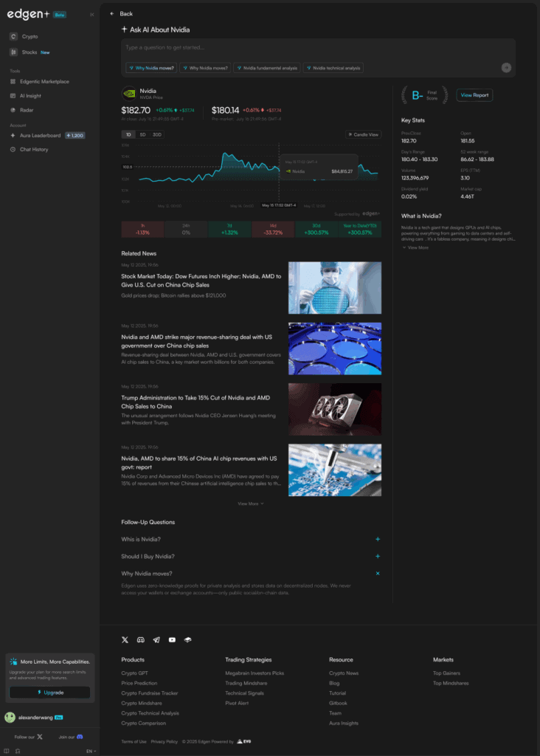Select the Year to Date performance cell
This screenshot has height=756, width=540.
click(360, 229)
